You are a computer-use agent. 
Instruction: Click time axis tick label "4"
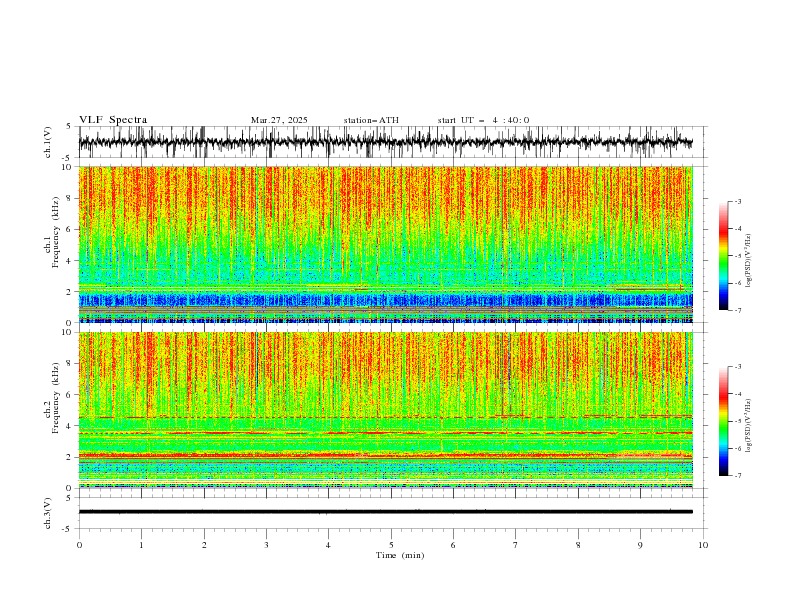click(x=328, y=545)
